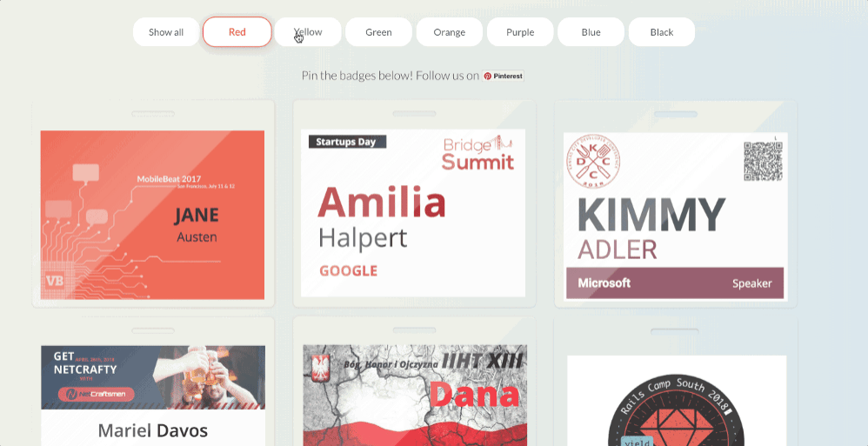Click the "Pin the badges below!" text

(x=357, y=76)
